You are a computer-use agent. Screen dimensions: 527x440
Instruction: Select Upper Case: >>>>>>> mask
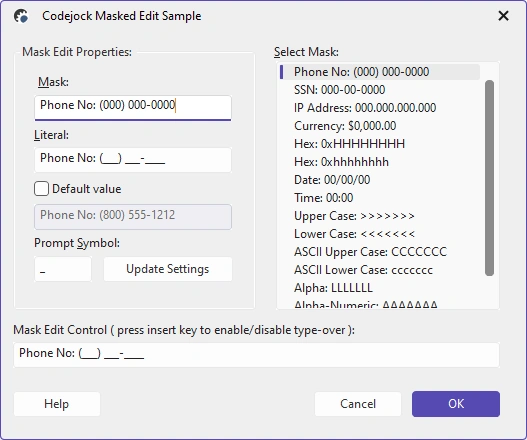click(x=380, y=216)
